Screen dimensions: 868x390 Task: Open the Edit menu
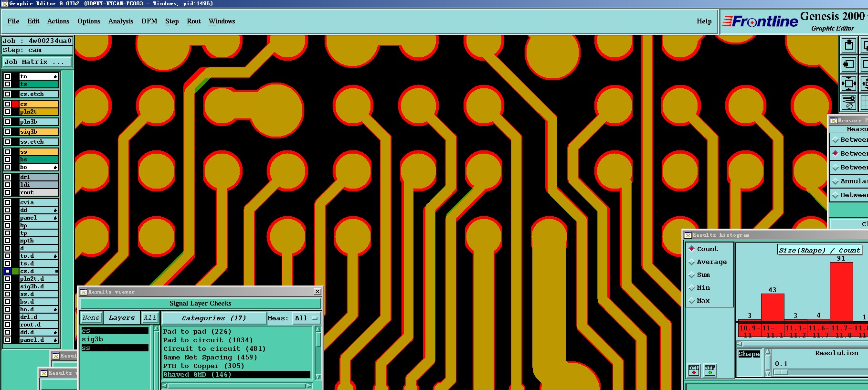[x=33, y=21]
